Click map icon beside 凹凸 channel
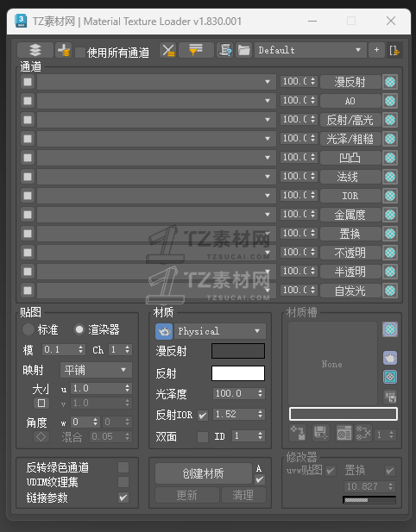The image size is (416, 532). pyautogui.click(x=390, y=158)
